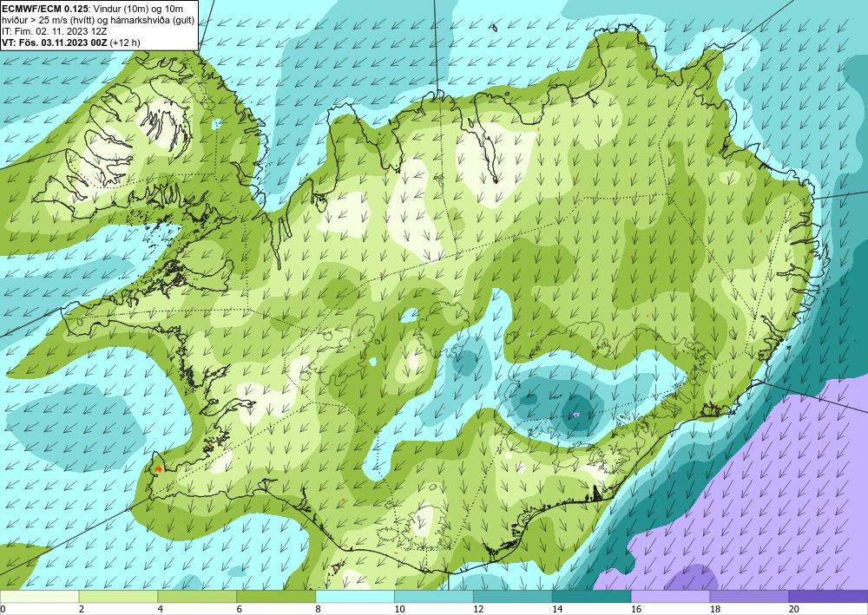Screen dimensions: 868x615
Task: Click the '(+12 h)' forecast offset text
Action: (125, 43)
